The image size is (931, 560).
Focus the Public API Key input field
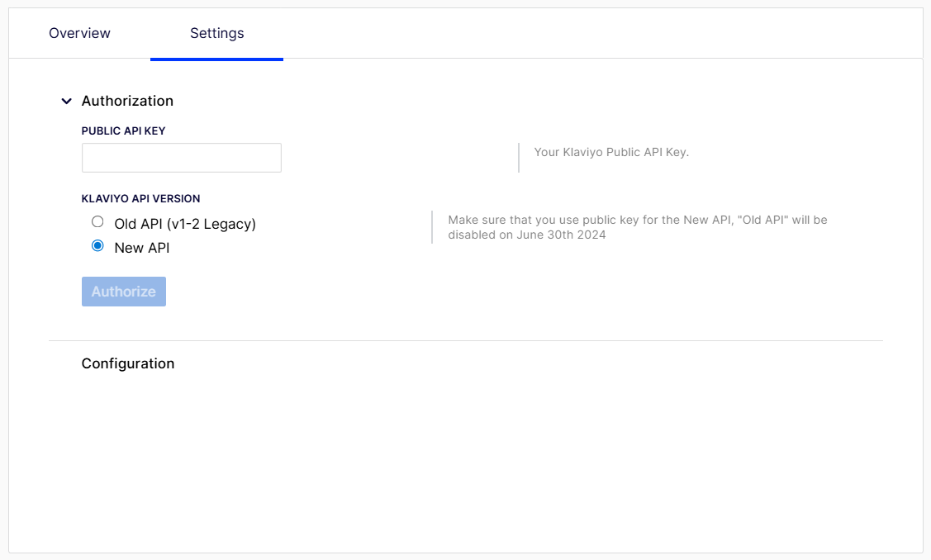(x=181, y=158)
